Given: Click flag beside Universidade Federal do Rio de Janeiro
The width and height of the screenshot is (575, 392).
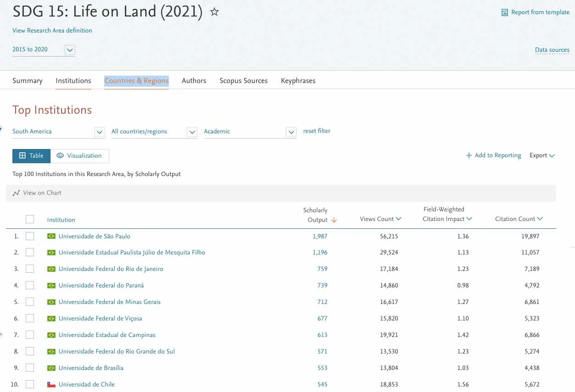Looking at the screenshot, I should click(51, 269).
